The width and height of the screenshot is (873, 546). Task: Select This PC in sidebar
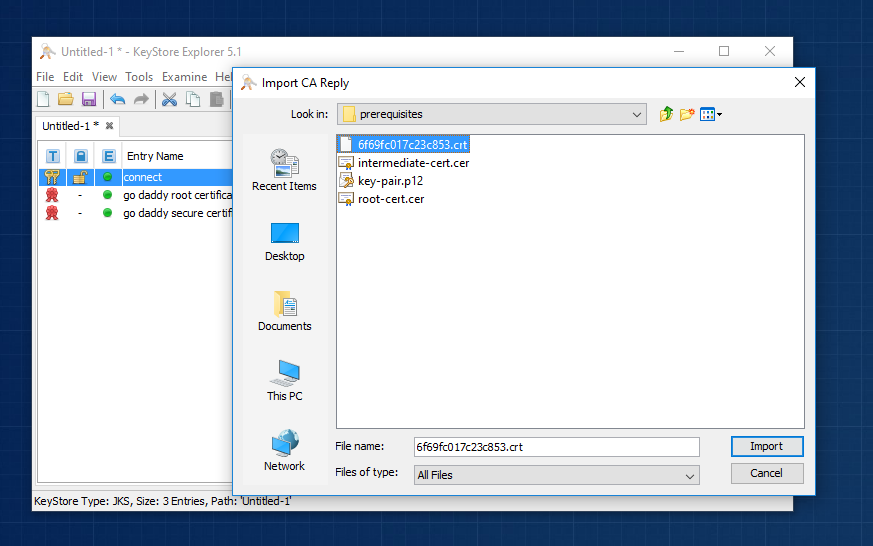tap(284, 381)
